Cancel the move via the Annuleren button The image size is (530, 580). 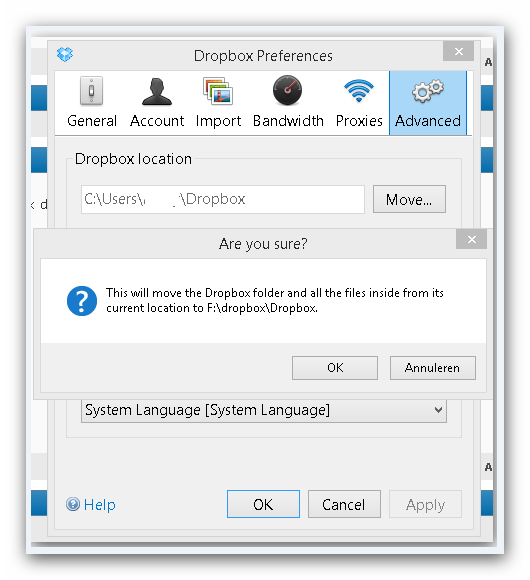[x=432, y=368]
